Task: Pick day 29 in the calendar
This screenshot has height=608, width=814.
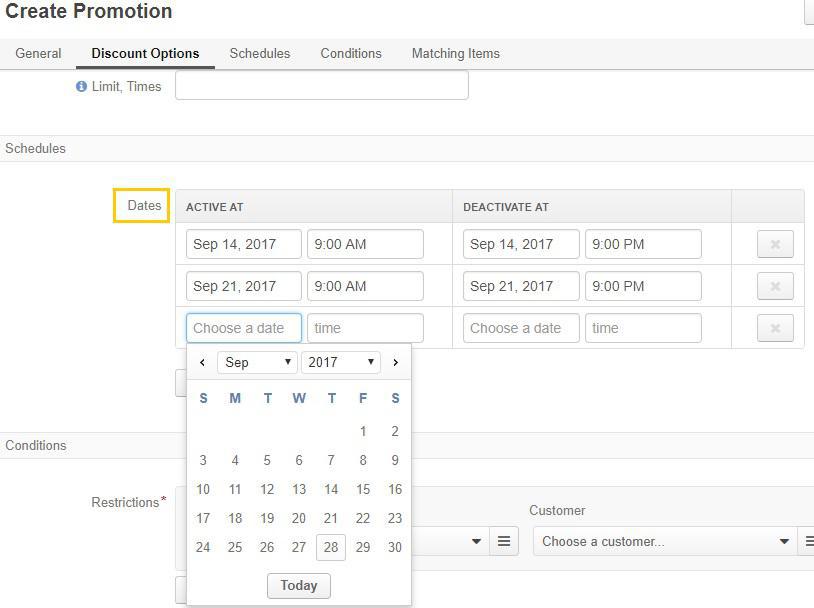Action: pos(363,547)
